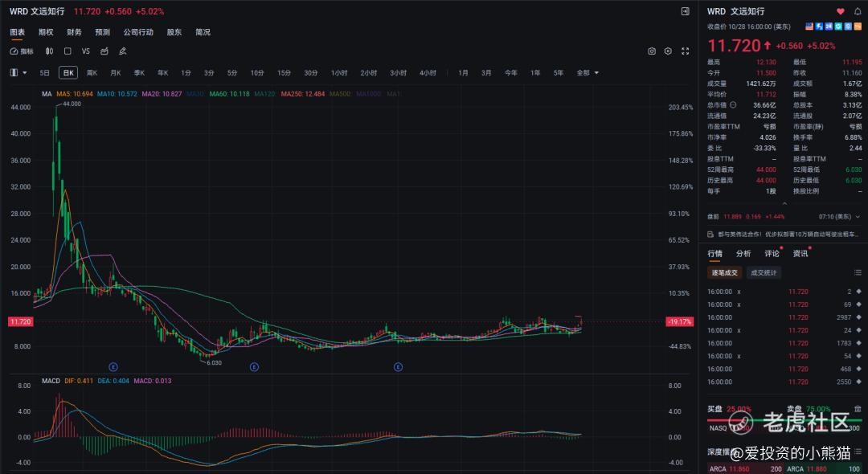This screenshot has height=474, width=868.
Task: Activate the pencil drawing tool
Action: pos(123,51)
